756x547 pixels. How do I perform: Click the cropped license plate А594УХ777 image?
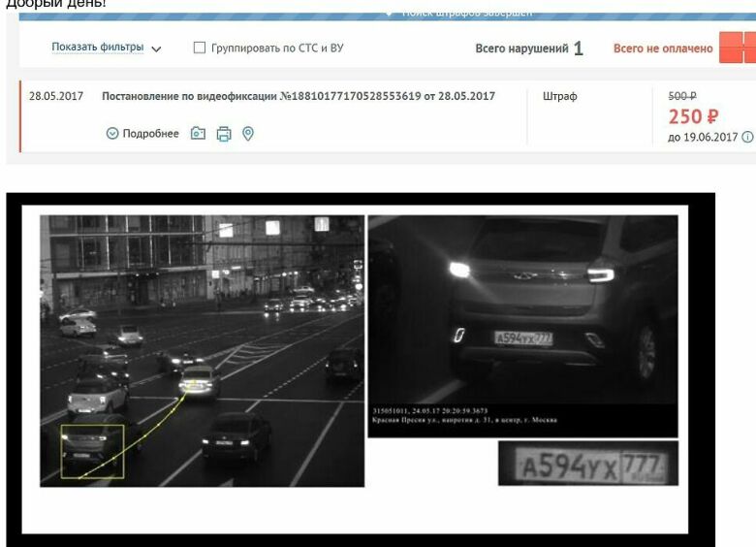point(588,463)
